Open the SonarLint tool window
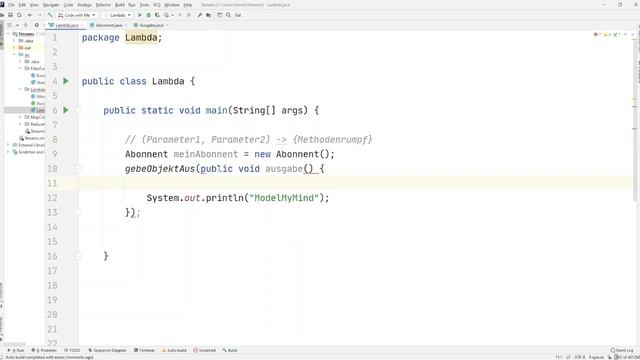 coord(204,350)
